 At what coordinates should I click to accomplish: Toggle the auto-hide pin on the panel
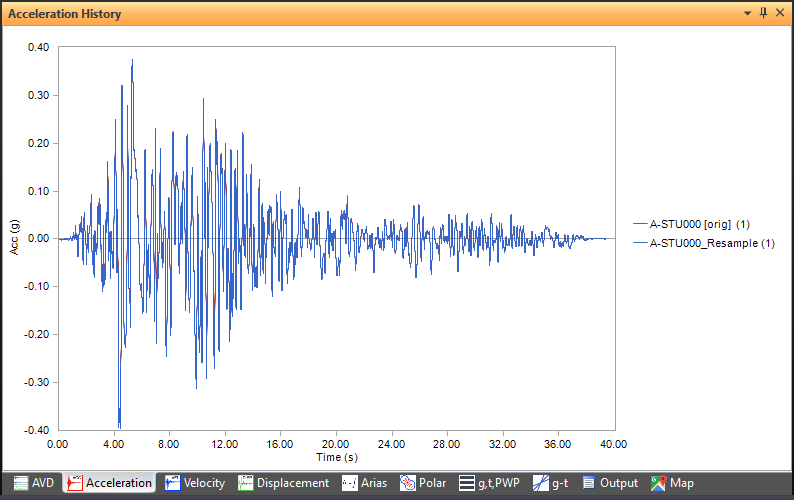(764, 13)
